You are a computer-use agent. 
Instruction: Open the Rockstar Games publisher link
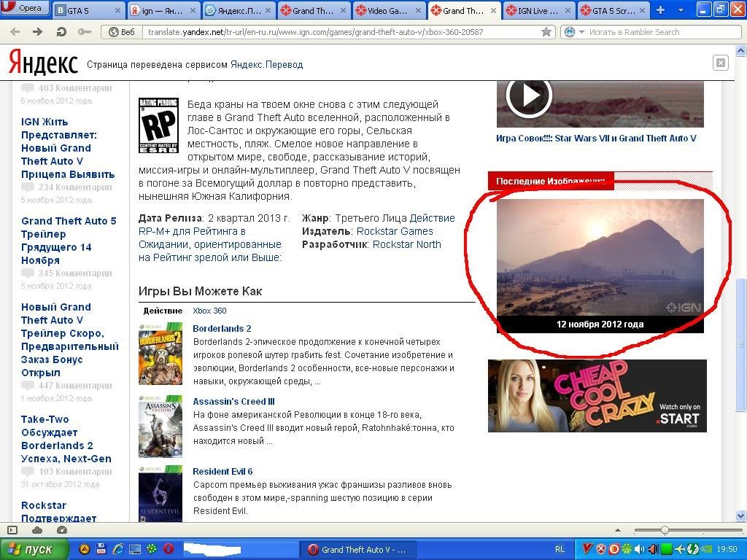click(395, 231)
